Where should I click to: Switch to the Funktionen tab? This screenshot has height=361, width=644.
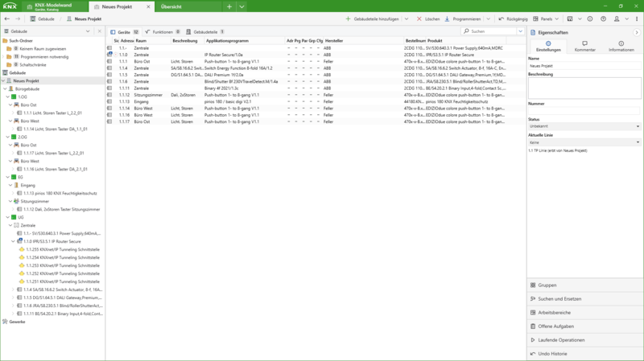[159, 32]
